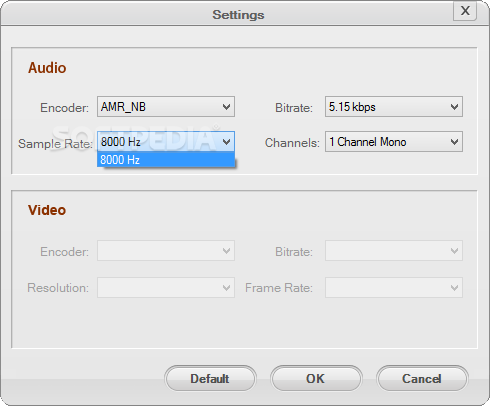Select the 8000 Hz option in the list
This screenshot has width=490, height=406.
click(x=166, y=160)
